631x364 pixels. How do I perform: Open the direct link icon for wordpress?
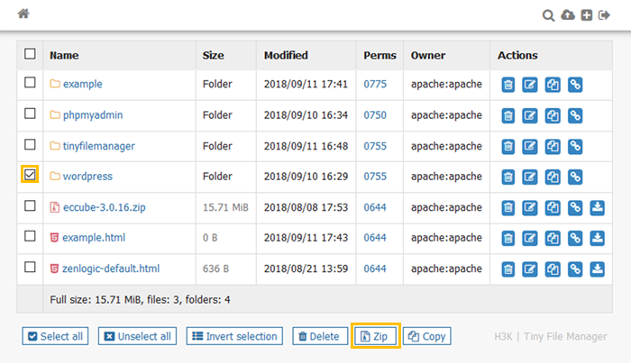pos(574,177)
